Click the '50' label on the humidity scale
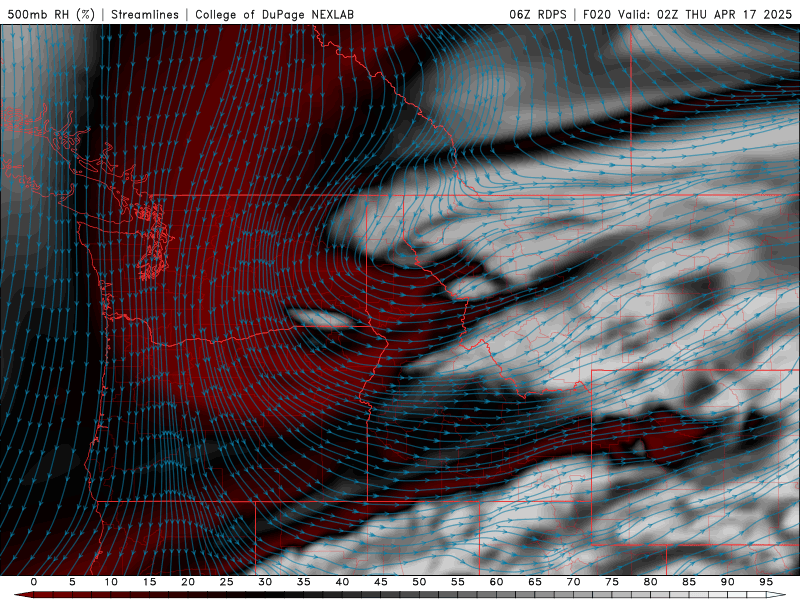The image size is (800, 600). coord(419,582)
